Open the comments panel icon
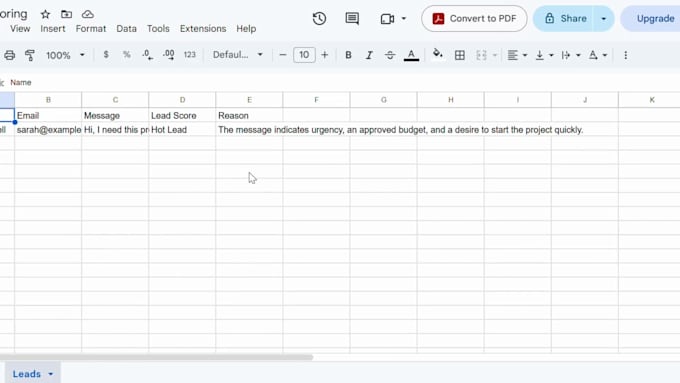The image size is (680, 383). (352, 19)
